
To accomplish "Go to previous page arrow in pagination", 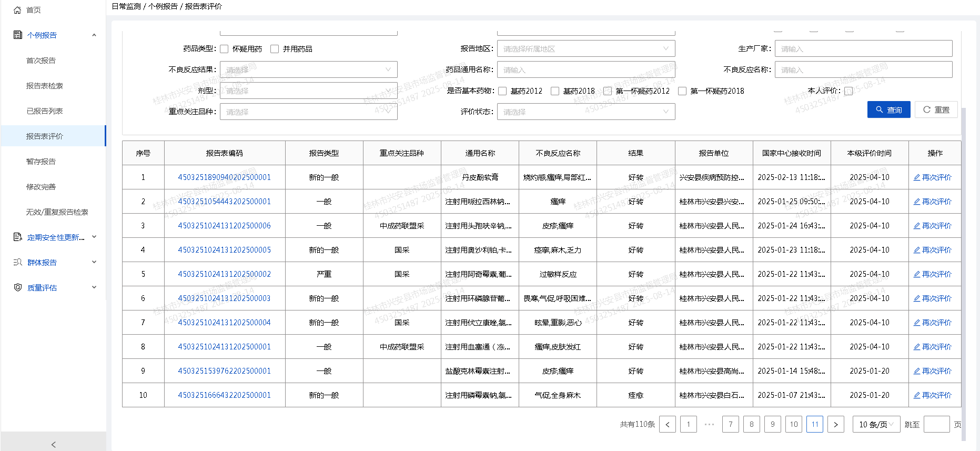I will pyautogui.click(x=668, y=424).
